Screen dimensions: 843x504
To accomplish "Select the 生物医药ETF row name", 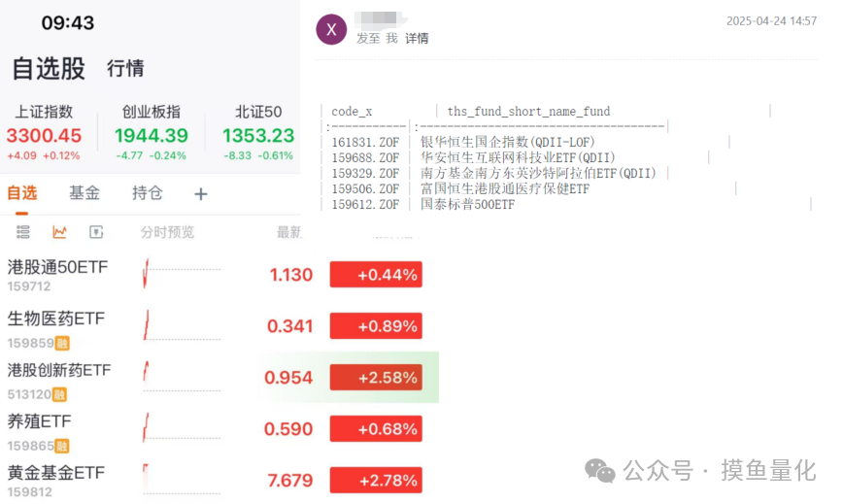I will pos(56,319).
